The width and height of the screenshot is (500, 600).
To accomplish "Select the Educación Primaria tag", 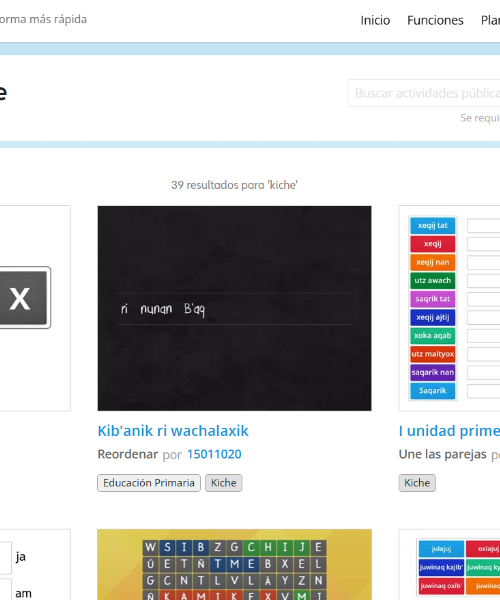I will tap(149, 483).
